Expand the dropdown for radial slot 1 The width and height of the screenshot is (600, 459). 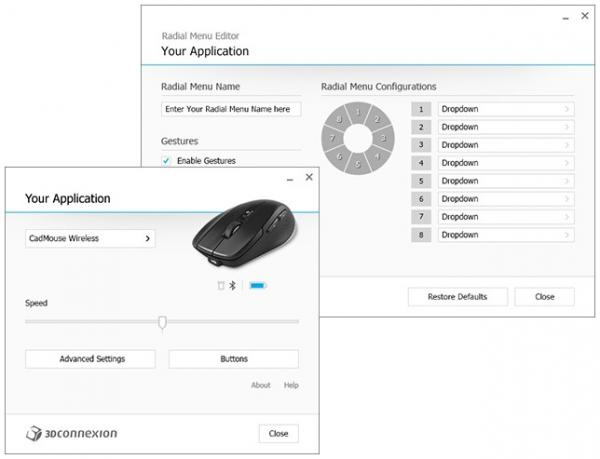507,109
